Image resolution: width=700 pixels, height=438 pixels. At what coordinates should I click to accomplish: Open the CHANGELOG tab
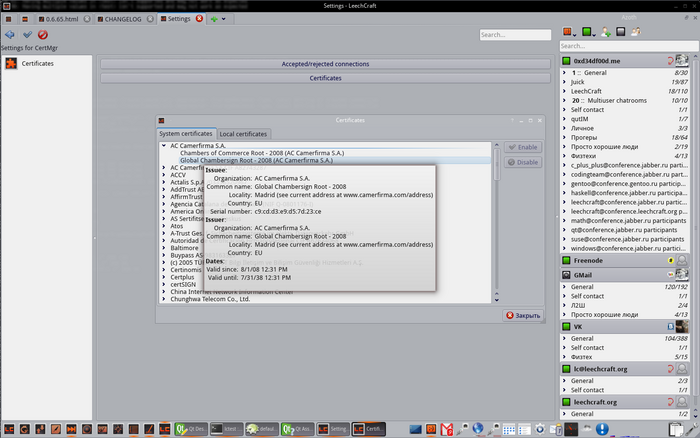[121, 18]
